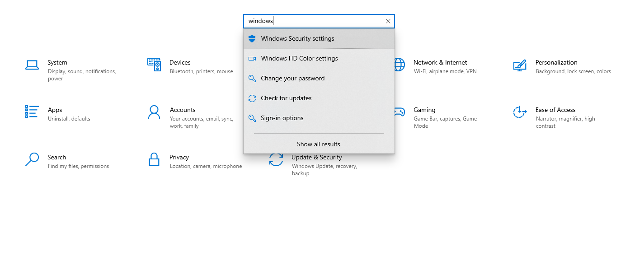Open the Devices keyboard and speaker icon
The width and height of the screenshot is (644, 270).
coord(154,65)
